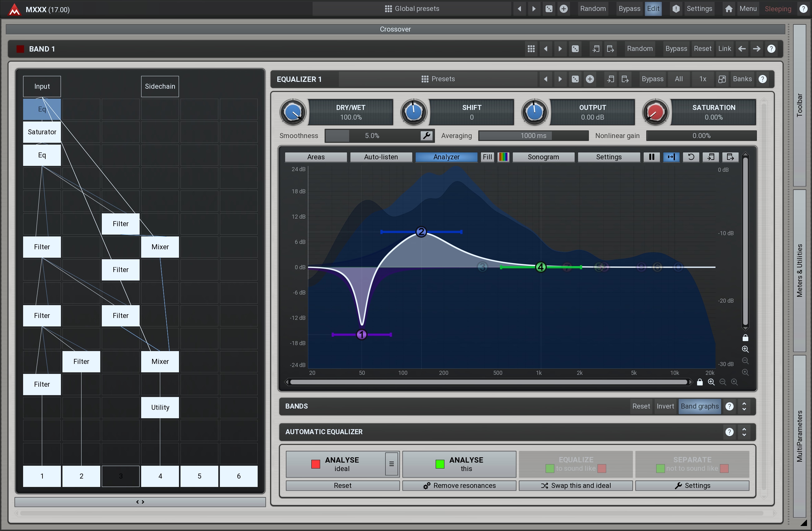The height and width of the screenshot is (531, 812).
Task: Click the vertical zoom-in magnifier icon
Action: point(745,349)
